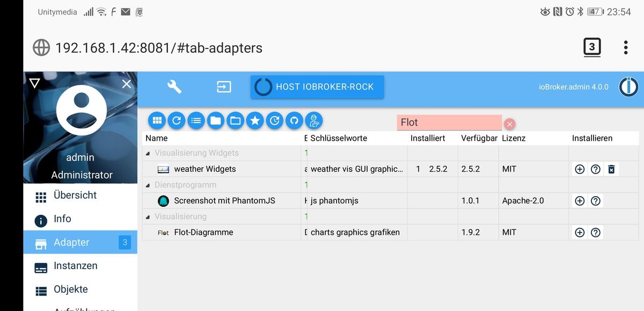Click the HOST IOBROKER-ROCK button
Screen dimensions: 644x311
317,86
